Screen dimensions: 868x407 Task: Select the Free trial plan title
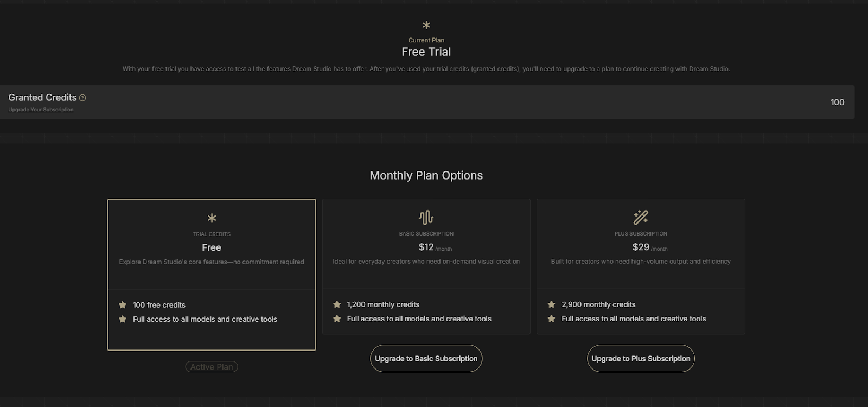tap(212, 247)
